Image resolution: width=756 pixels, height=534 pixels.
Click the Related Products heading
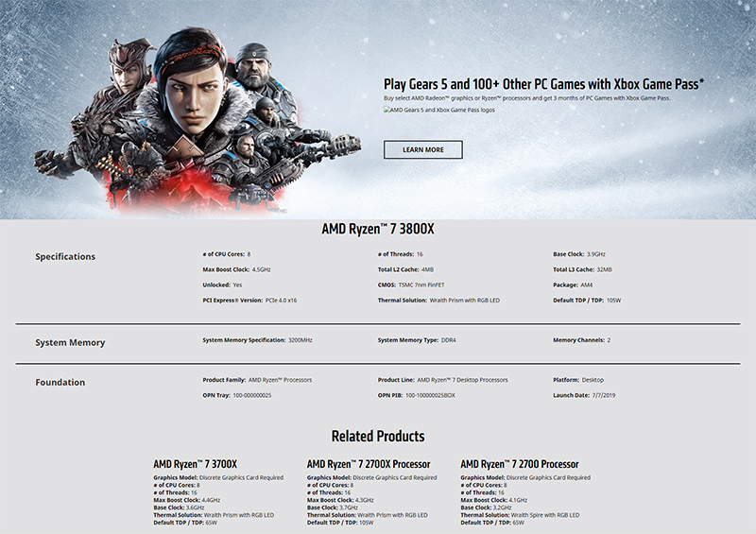[x=378, y=437]
